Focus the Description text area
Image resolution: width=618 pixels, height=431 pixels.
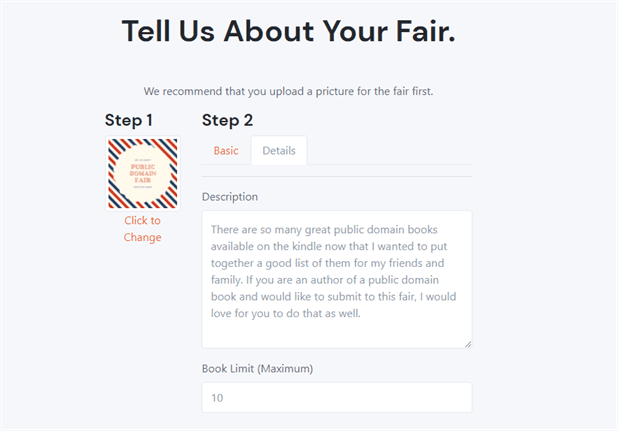336,279
